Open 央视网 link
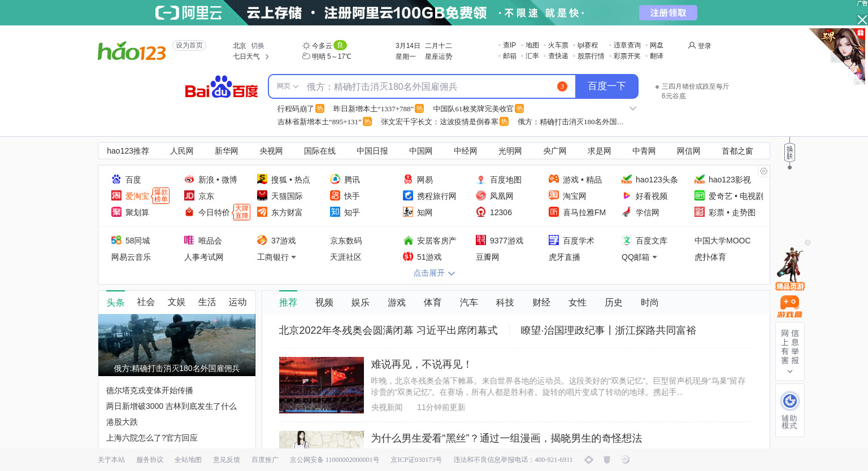Viewport: 868px width, 471px height. pyautogui.click(x=271, y=151)
